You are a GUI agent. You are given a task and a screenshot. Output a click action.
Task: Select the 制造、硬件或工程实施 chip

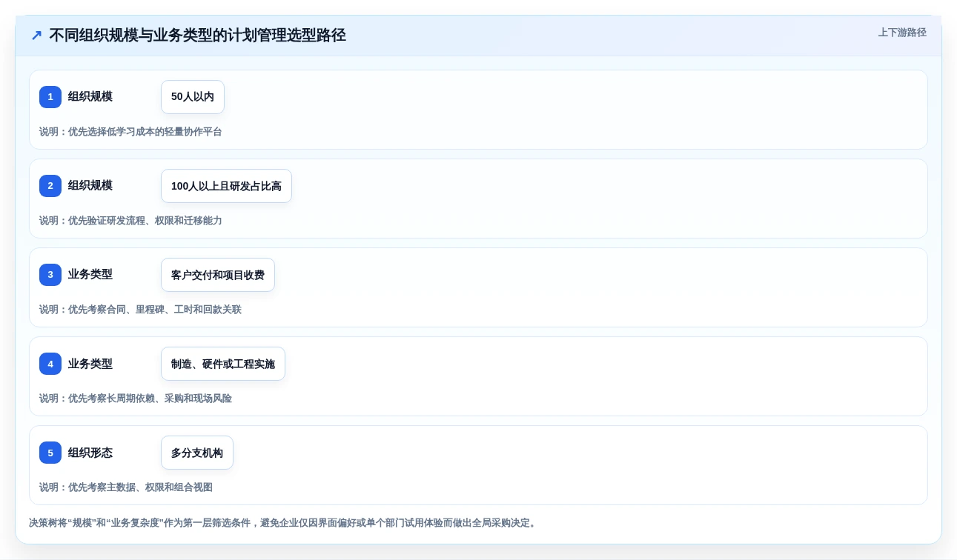pos(223,364)
